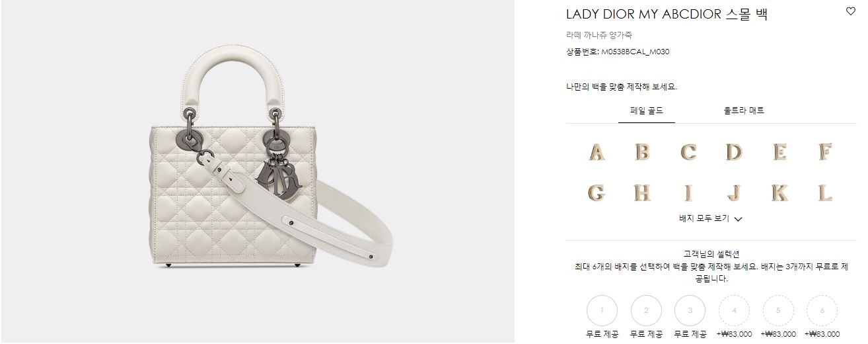Switch to the 페일 골드 tab
This screenshot has height=344, width=868.
pos(647,110)
